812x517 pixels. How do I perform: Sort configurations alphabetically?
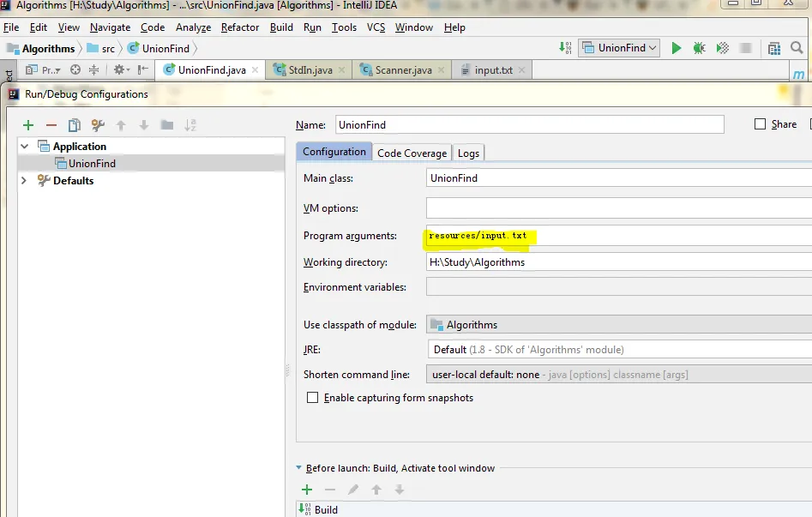point(190,125)
